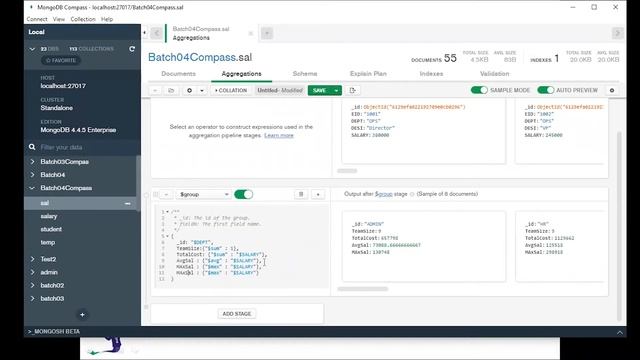Open new pipeline options dropdown arrow
Screen dimensions: 640x360
[x=202, y=90]
